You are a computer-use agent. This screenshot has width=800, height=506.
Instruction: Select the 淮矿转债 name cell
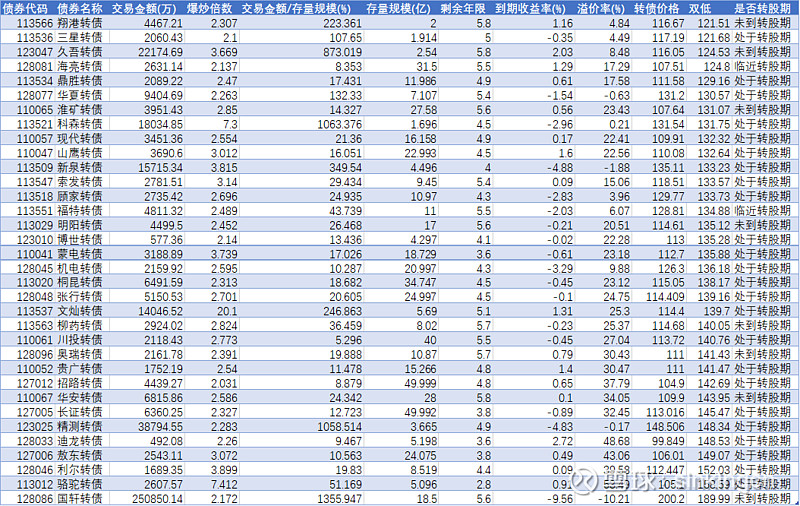click(79, 110)
